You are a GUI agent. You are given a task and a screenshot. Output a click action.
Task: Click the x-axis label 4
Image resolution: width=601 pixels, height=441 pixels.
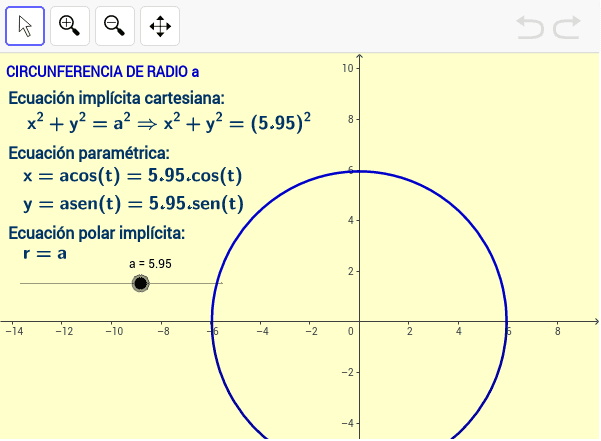[459, 331]
